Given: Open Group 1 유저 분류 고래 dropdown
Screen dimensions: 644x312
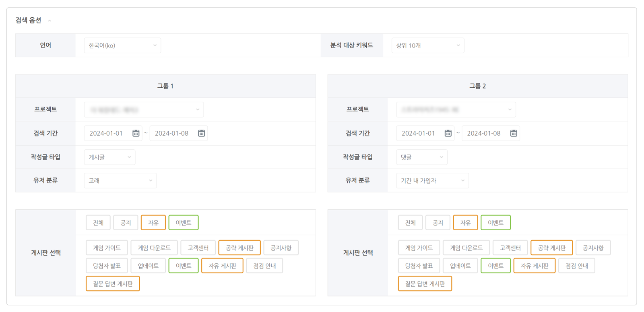Looking at the screenshot, I should (x=120, y=181).
